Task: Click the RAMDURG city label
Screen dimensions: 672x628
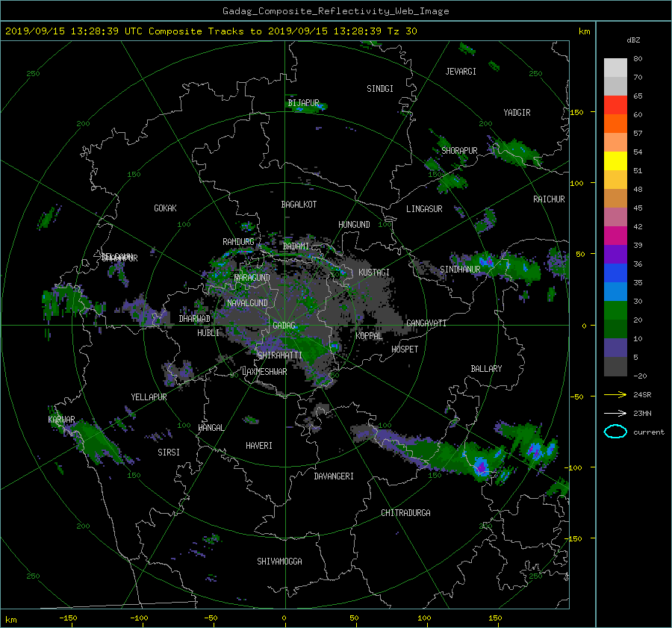Action: 238,242
